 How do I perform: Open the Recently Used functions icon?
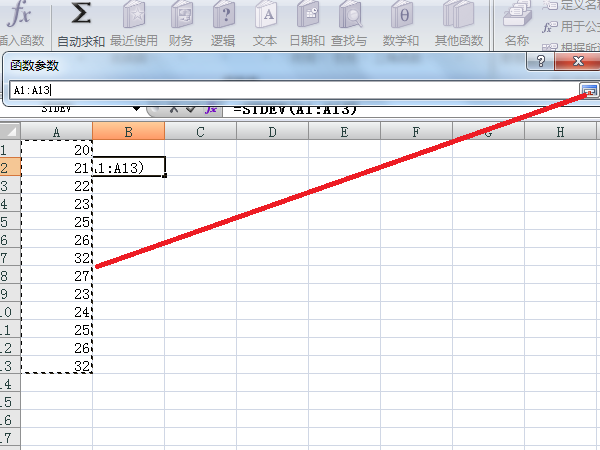[x=133, y=16]
